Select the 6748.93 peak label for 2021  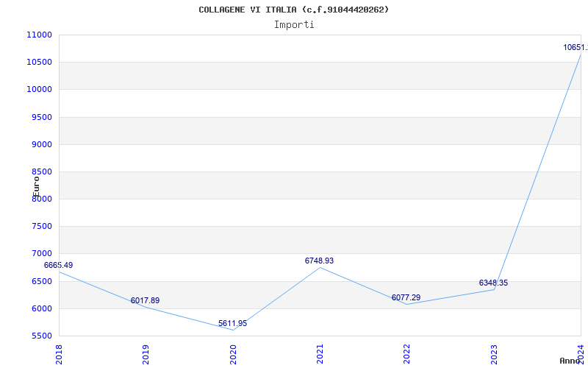(319, 261)
